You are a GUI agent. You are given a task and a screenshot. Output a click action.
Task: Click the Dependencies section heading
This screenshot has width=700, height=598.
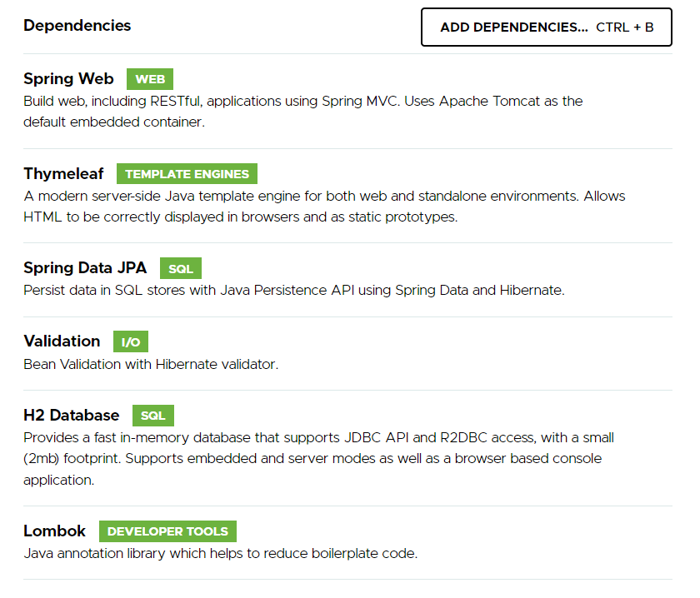[77, 26]
